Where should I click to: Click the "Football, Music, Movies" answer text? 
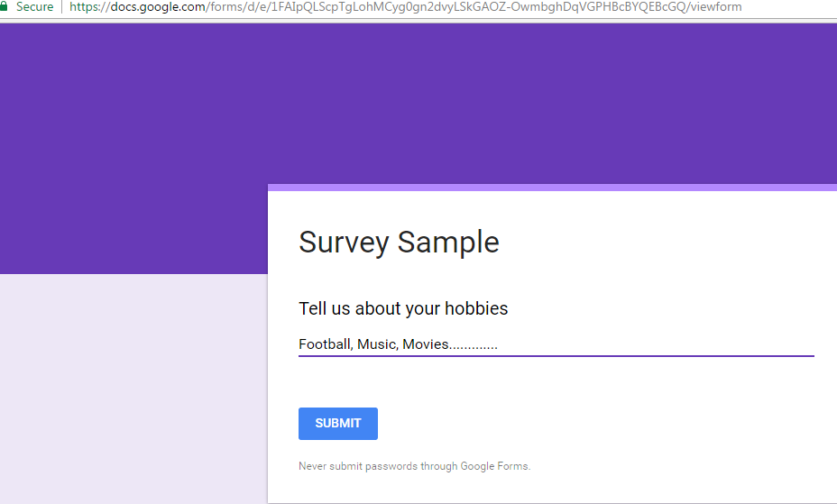[x=373, y=344]
